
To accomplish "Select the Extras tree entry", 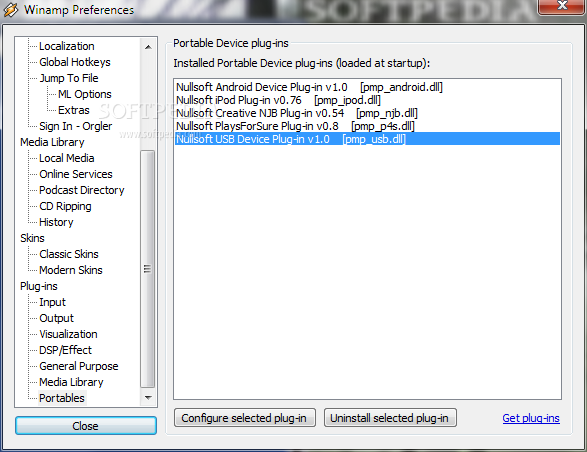I will 74,110.
